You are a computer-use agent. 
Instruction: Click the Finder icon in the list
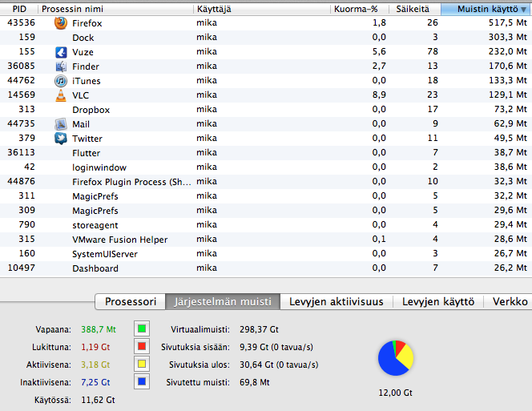pyautogui.click(x=61, y=66)
